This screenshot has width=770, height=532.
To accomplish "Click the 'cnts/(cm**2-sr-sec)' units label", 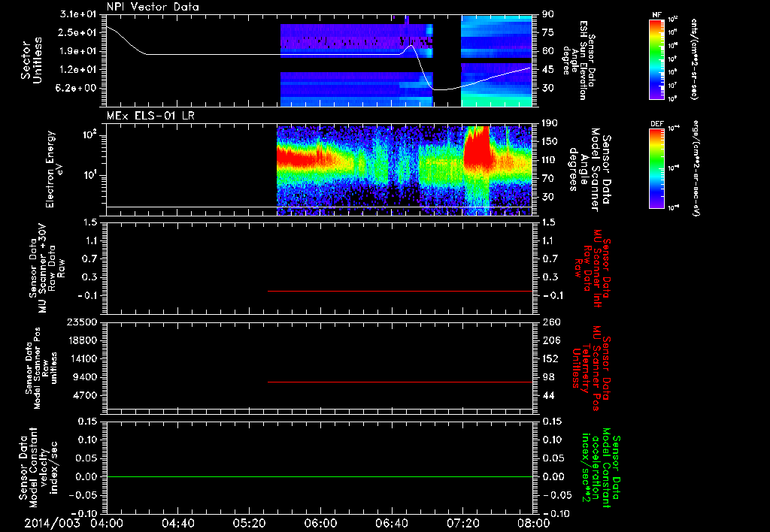I will (x=694, y=59).
